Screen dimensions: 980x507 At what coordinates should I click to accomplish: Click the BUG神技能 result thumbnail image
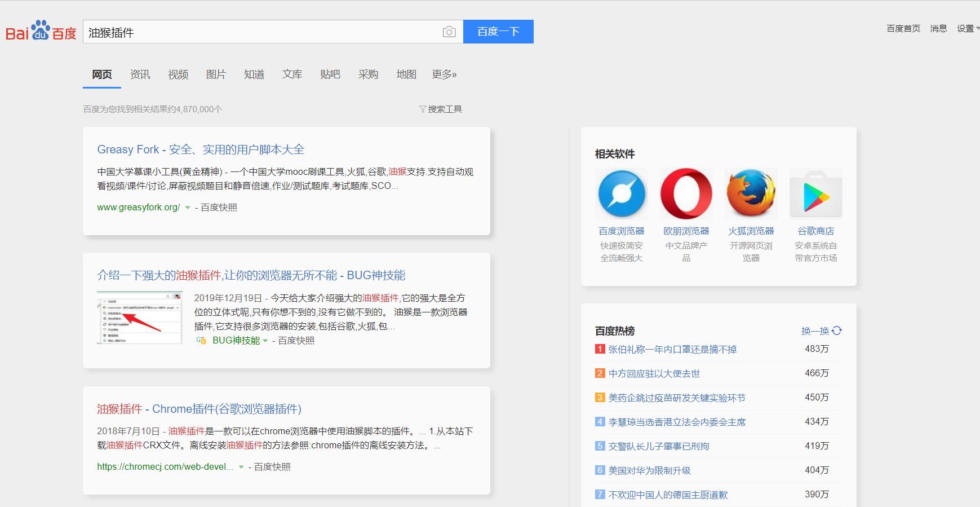(139, 318)
